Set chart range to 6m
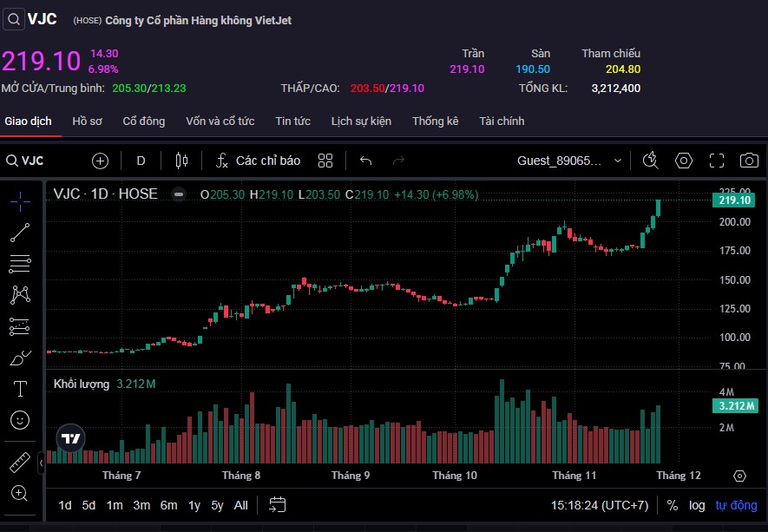The image size is (768, 532). [168, 505]
